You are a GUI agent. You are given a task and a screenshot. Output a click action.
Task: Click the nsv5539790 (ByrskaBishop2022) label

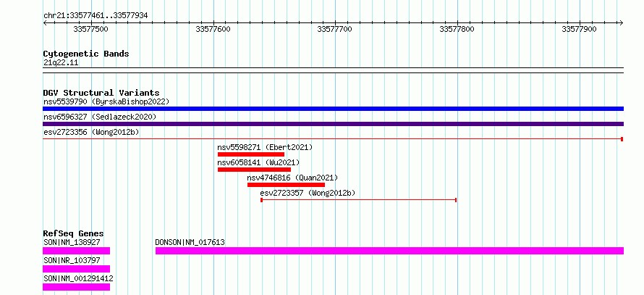106,101
